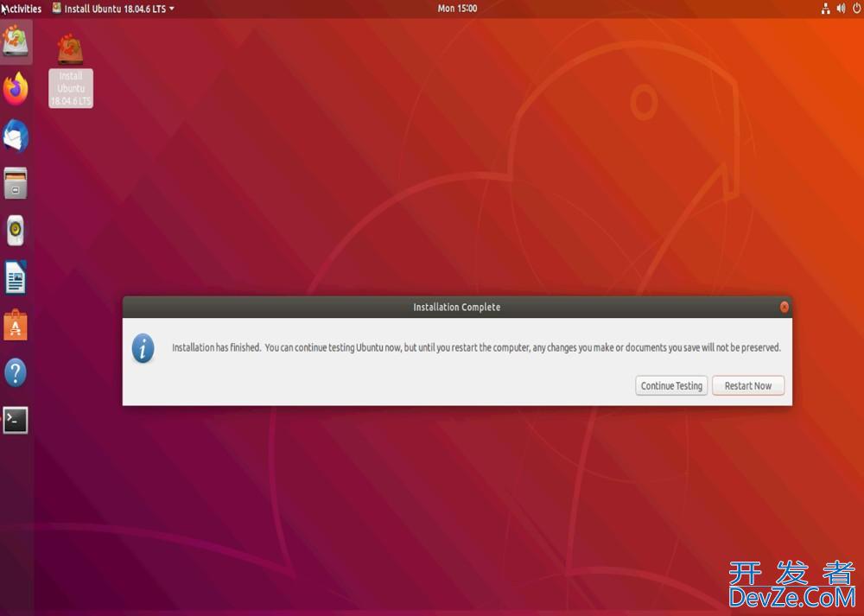
Task: Open the Files manager from the dock
Action: 16,183
